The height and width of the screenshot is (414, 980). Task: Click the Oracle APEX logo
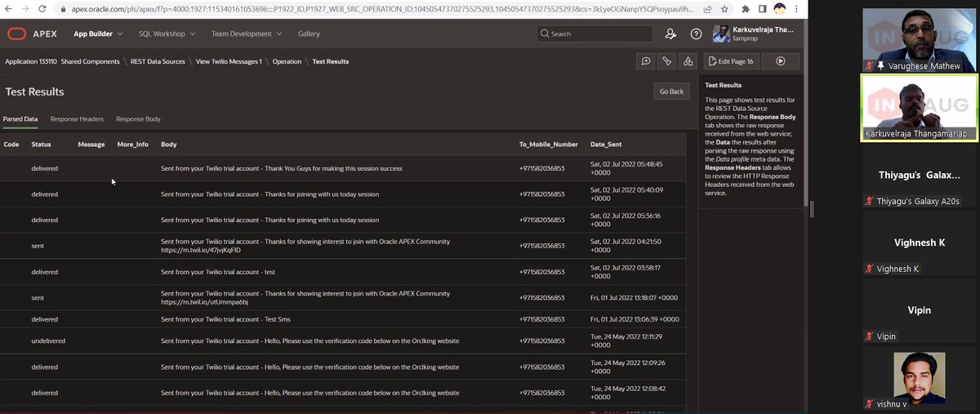[32, 34]
